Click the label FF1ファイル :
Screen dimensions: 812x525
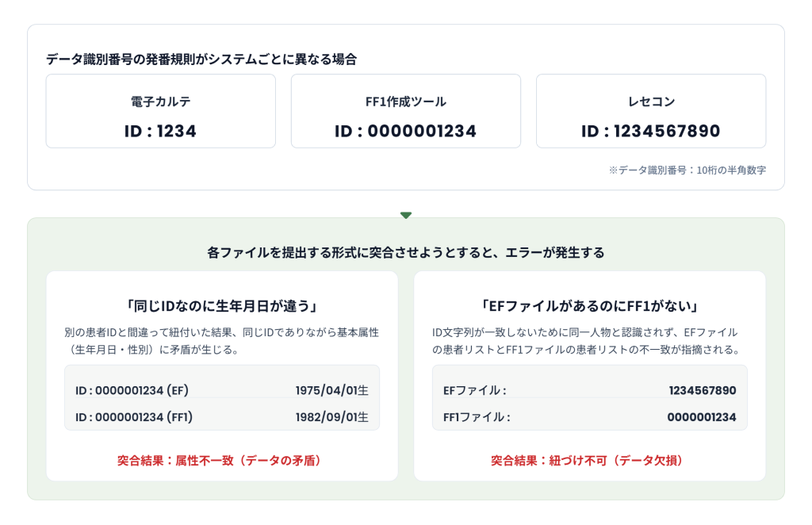coord(477,417)
